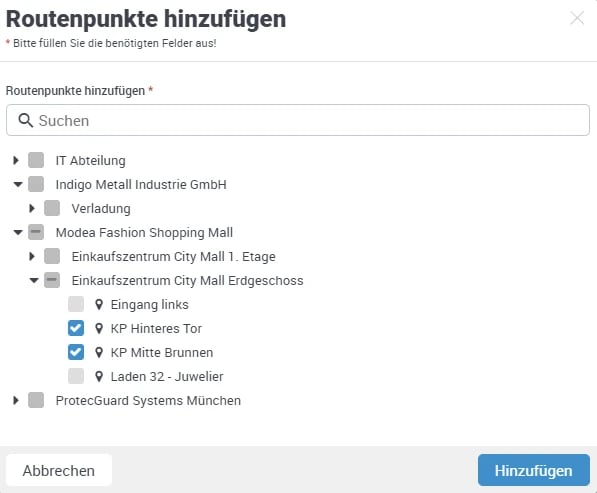Click Modea Fashion Shopping Mall label

(144, 233)
